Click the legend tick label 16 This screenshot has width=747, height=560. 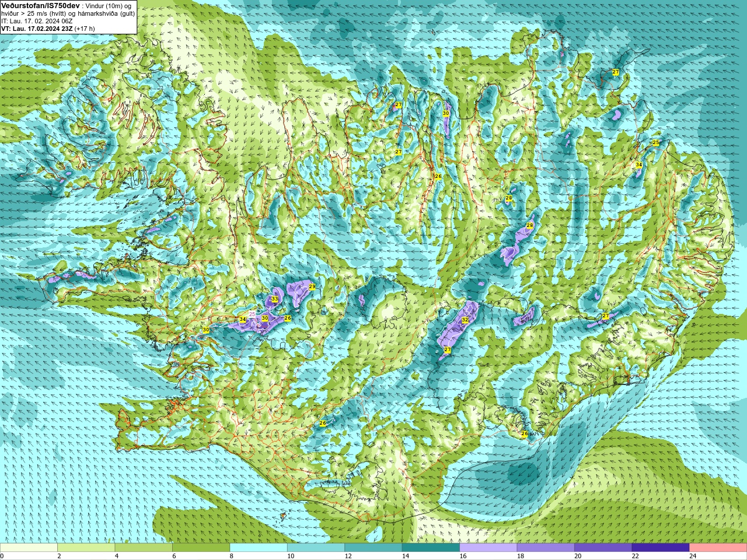click(x=462, y=556)
